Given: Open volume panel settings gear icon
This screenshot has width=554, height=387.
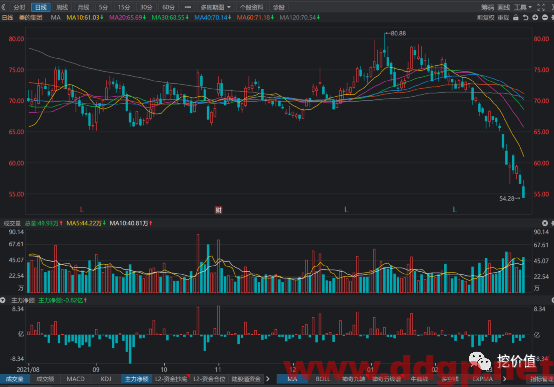Looking at the screenshot, I should pyautogui.click(x=545, y=223).
